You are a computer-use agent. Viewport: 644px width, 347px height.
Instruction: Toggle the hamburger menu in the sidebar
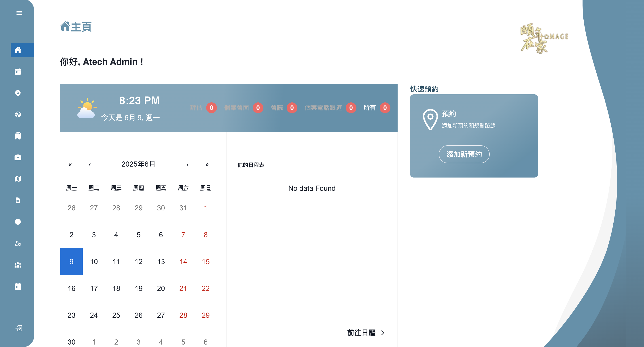[x=19, y=13]
